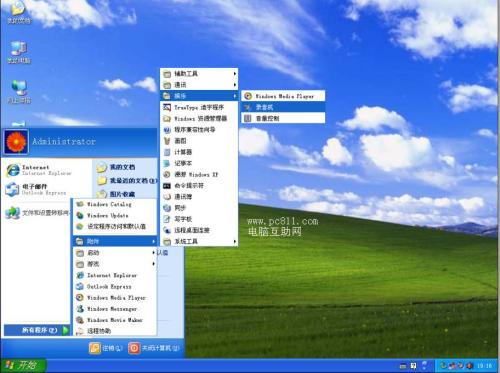Launch Windows Movie Maker
The height and width of the screenshot is (373, 500).
coord(115,320)
